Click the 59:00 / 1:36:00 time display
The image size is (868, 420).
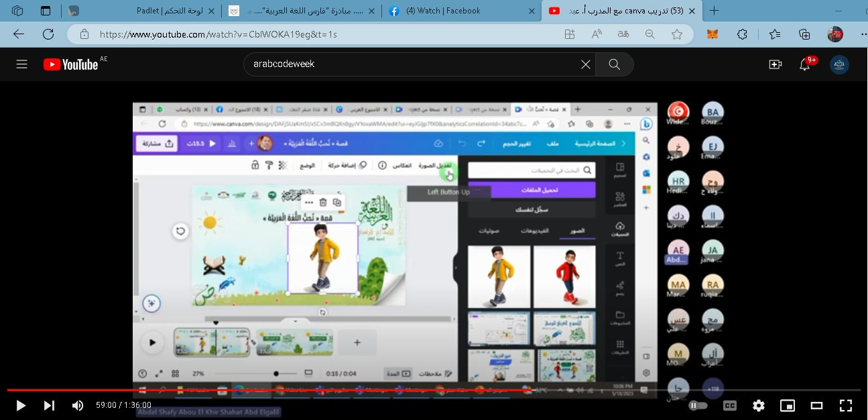point(123,405)
